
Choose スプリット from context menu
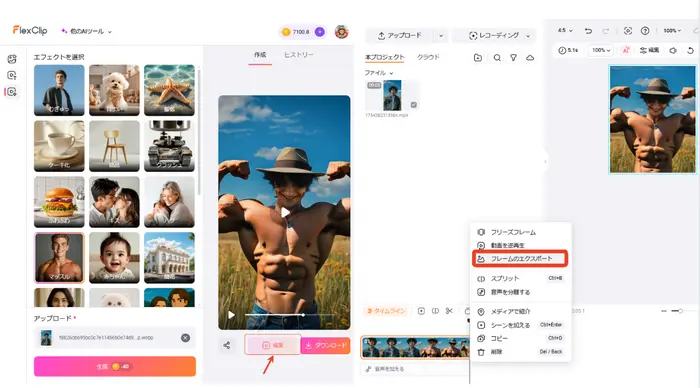point(521,279)
